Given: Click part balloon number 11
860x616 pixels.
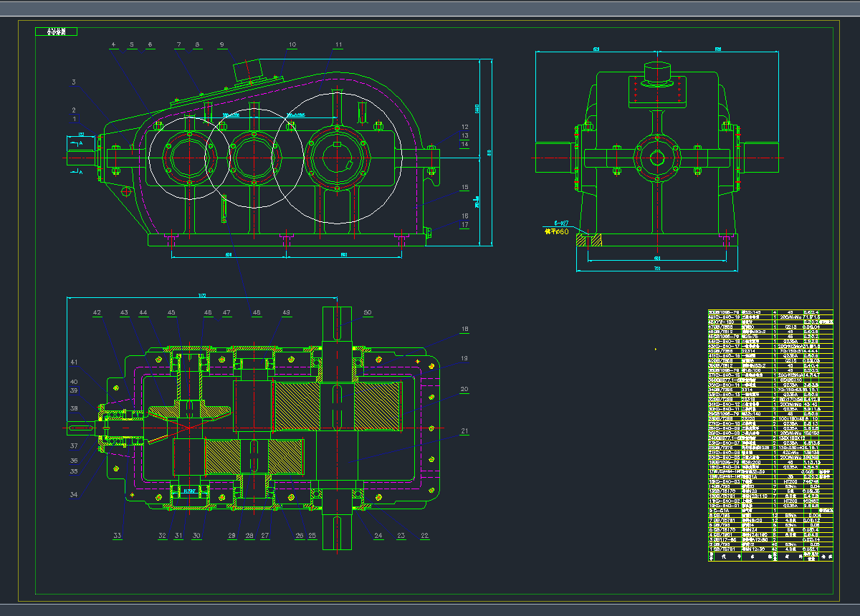Looking at the screenshot, I should [x=338, y=45].
